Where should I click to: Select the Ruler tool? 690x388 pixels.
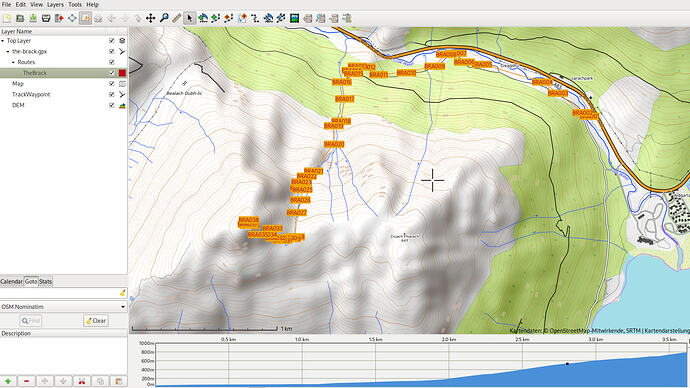pyautogui.click(x=176, y=18)
